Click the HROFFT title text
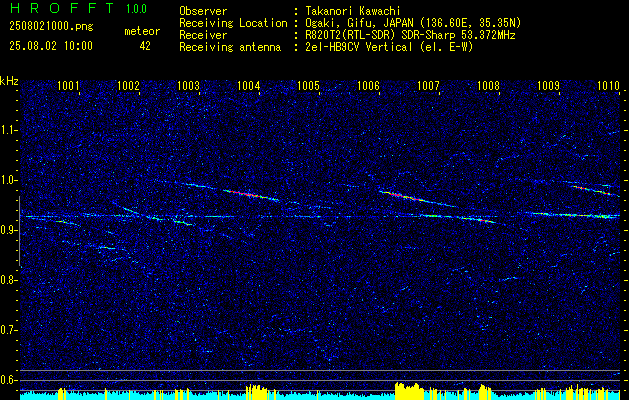 (x=62, y=8)
